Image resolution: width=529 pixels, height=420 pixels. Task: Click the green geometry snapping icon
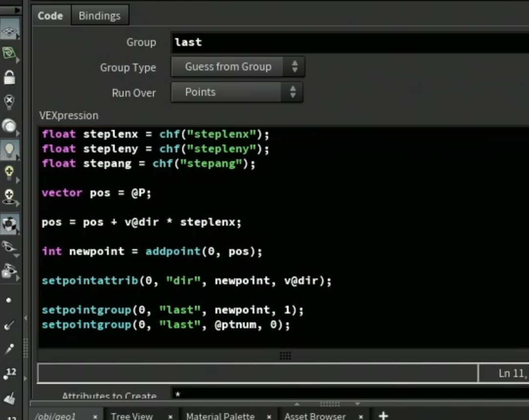(9, 53)
